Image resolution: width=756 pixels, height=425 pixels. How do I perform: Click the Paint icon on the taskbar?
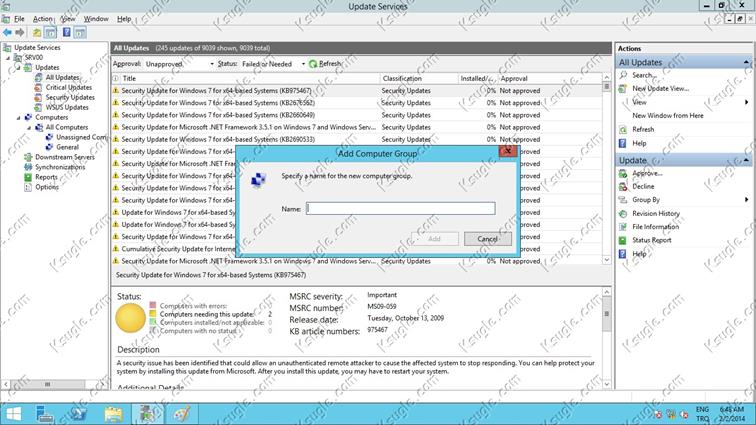(x=182, y=414)
